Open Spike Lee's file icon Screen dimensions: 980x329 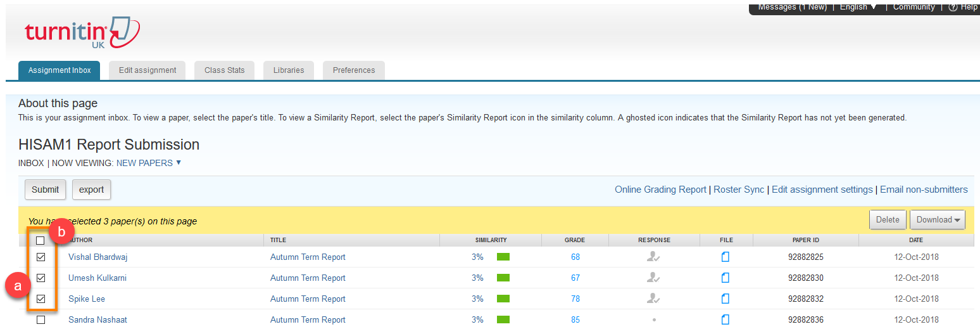(726, 299)
